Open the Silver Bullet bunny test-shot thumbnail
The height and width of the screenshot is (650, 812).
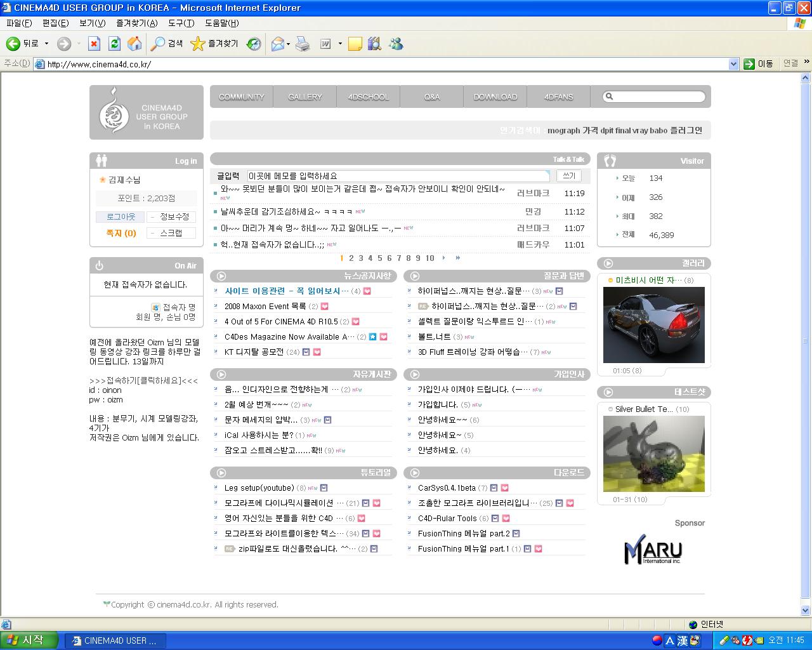(654, 454)
